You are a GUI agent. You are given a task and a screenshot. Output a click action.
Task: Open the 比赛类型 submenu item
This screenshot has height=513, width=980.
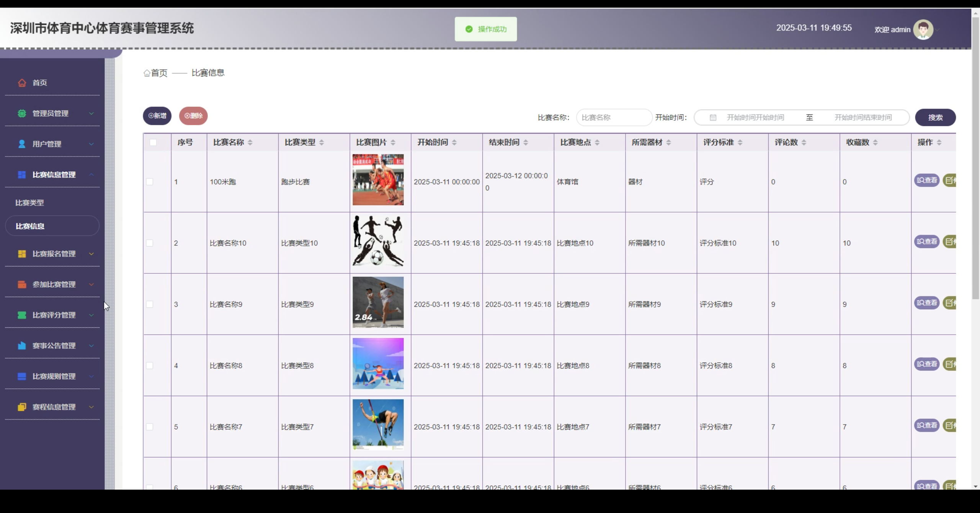coord(29,203)
